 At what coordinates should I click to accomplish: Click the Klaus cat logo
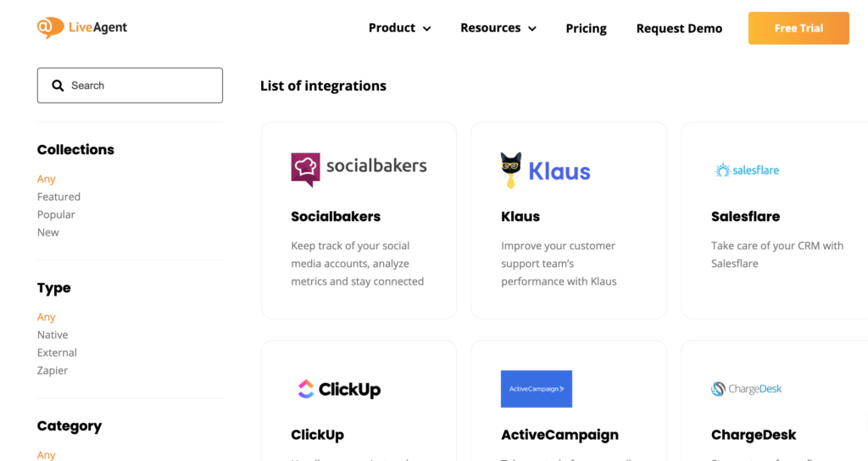(x=545, y=170)
